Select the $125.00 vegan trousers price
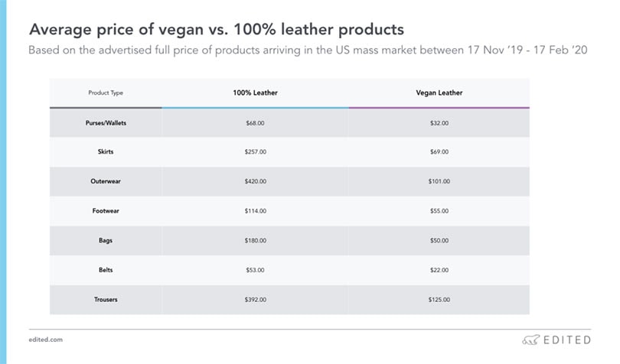Screen dimensions: 620x364 439,299
